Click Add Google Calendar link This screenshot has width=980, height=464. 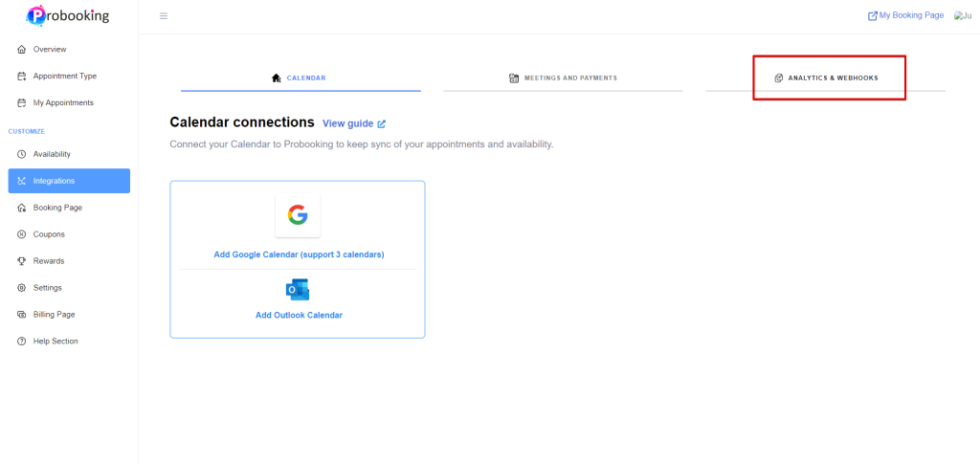299,254
